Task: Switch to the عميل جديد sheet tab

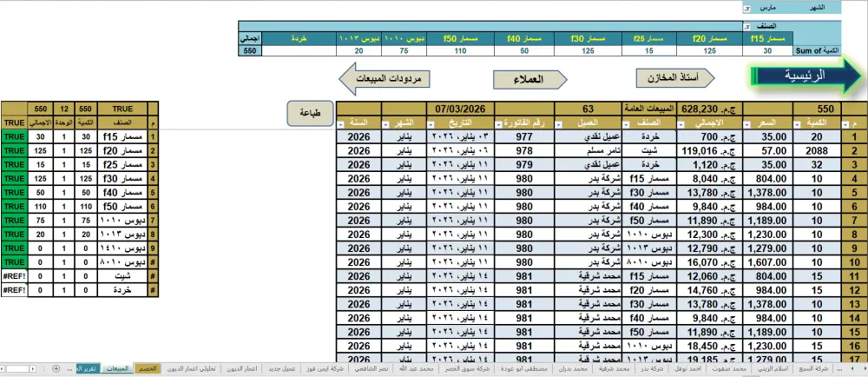Action: coord(282,368)
